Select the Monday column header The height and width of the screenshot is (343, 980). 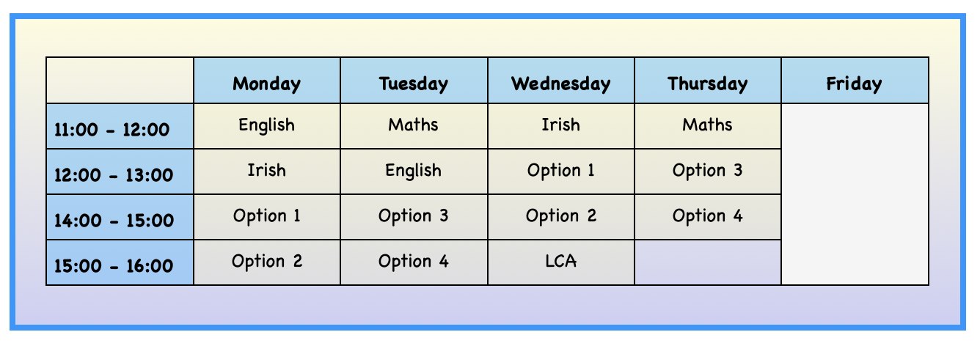(x=267, y=81)
